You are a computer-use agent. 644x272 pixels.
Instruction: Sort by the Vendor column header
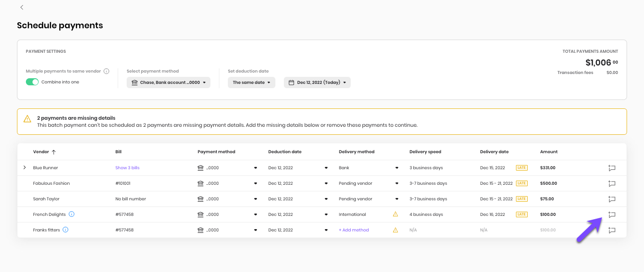tap(45, 152)
